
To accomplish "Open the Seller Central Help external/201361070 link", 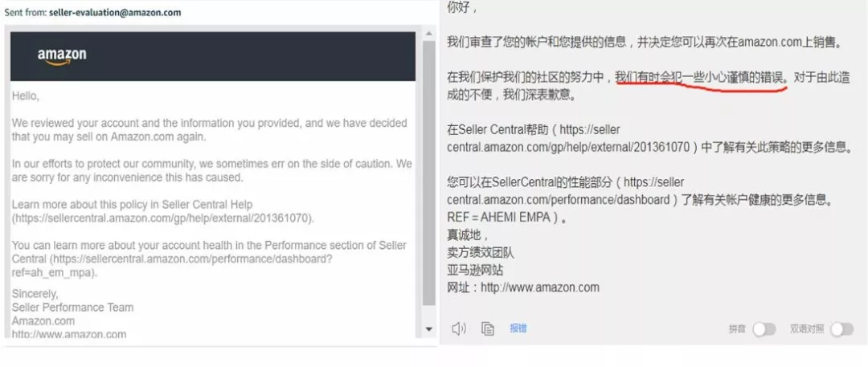I will (x=163, y=218).
